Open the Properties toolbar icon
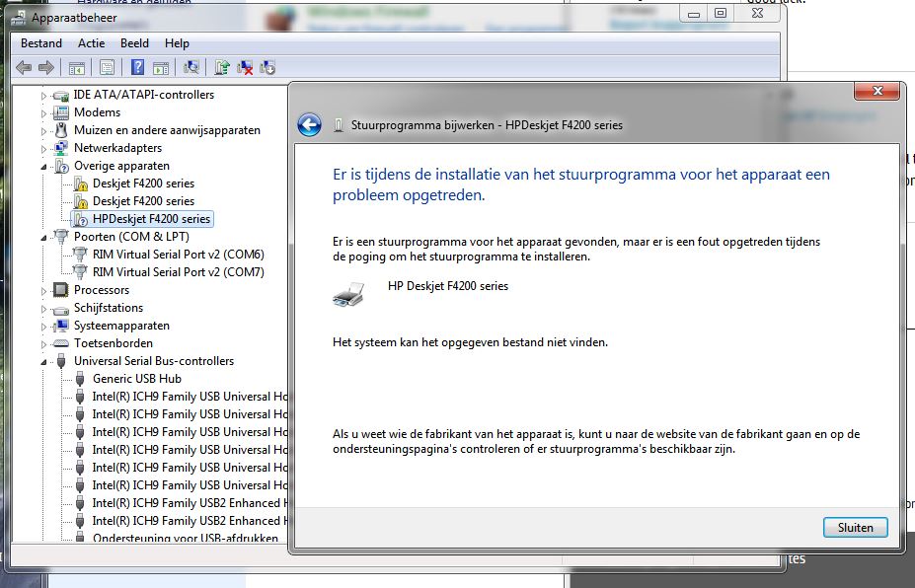Image resolution: width=915 pixels, height=588 pixels. pyautogui.click(x=107, y=68)
